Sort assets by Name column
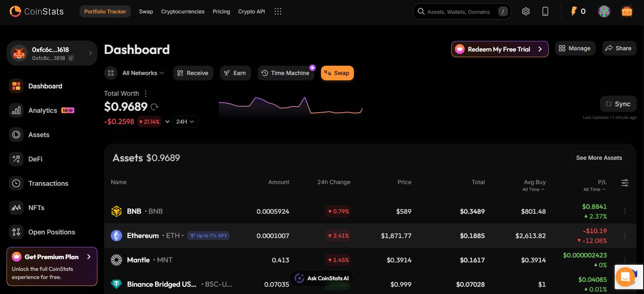The width and height of the screenshot is (644, 294). pos(118,182)
